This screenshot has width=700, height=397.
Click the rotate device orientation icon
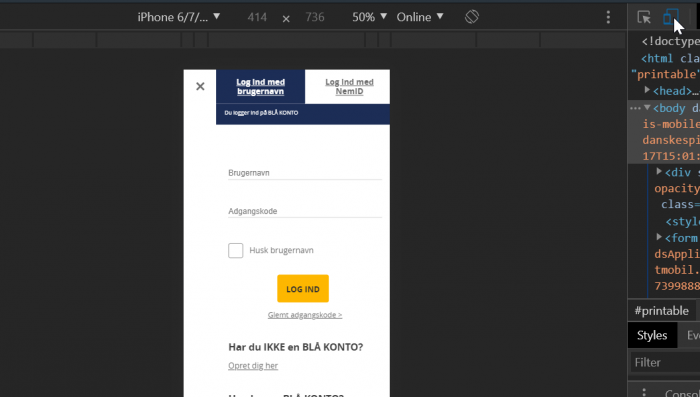472,17
